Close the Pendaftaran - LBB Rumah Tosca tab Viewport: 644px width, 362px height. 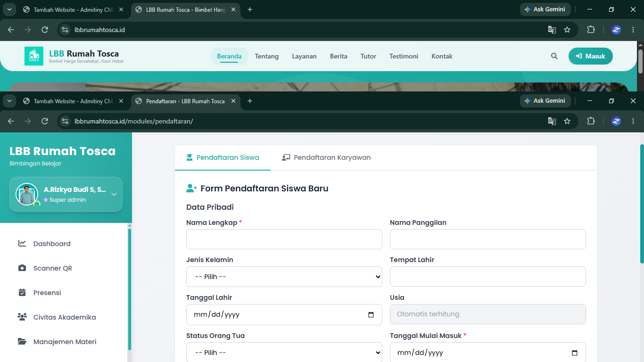pyautogui.click(x=233, y=101)
